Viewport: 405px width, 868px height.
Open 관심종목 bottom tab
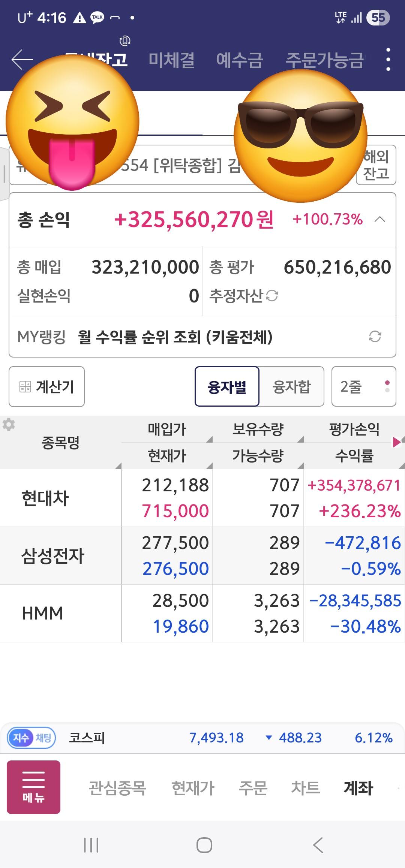117,788
